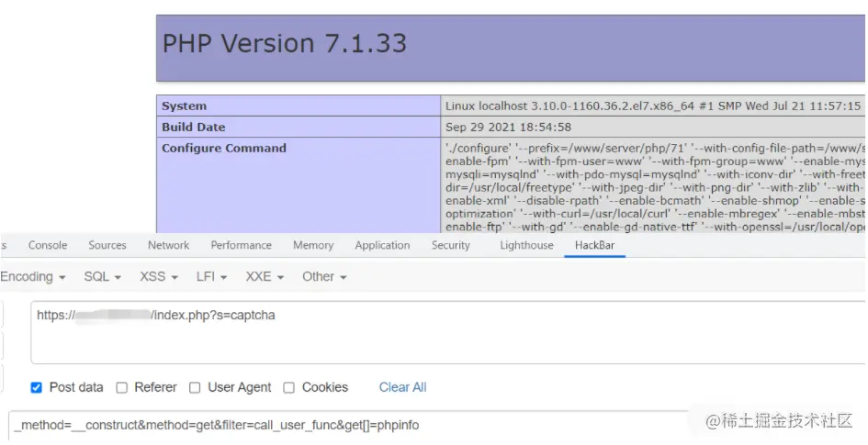Image resolution: width=868 pixels, height=445 pixels.
Task: Click the build date value Sep 29 2021 18:54:58
Action: coord(508,128)
